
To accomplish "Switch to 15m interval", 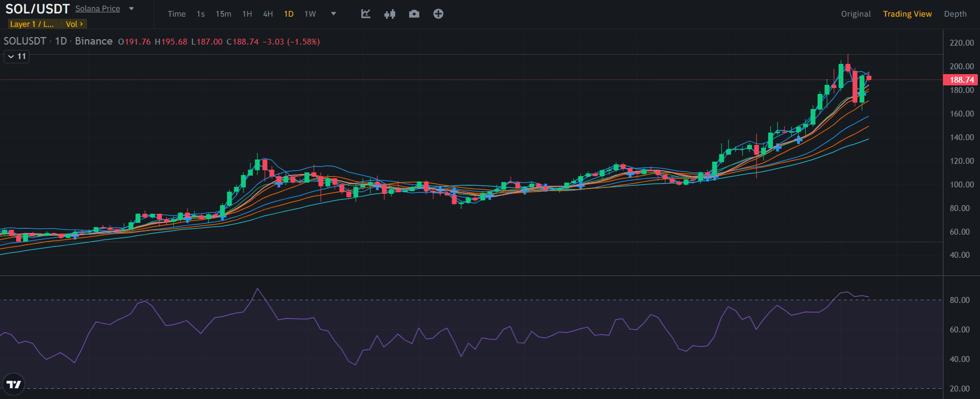I will [223, 14].
